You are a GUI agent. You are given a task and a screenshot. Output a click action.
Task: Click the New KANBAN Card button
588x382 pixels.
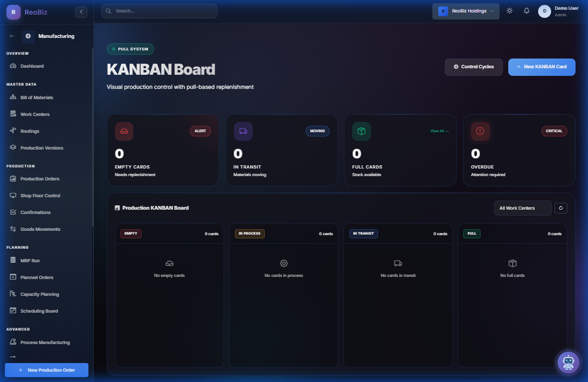pyautogui.click(x=541, y=67)
